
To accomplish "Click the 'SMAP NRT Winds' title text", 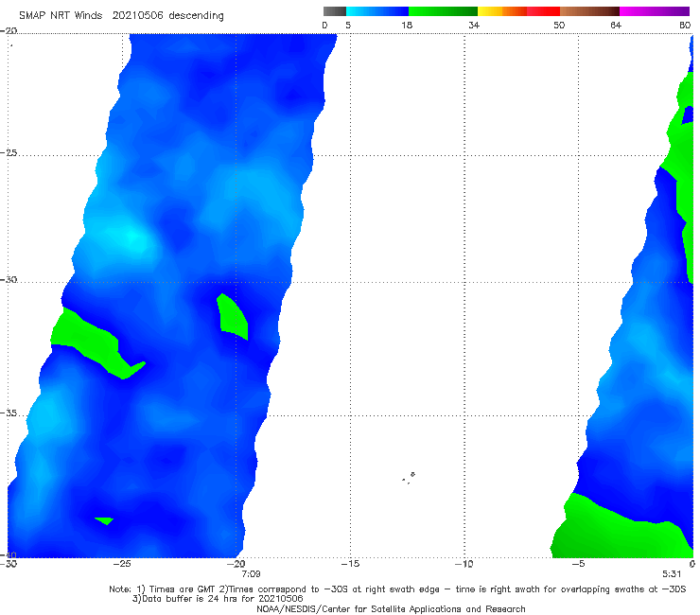I will point(61,15).
